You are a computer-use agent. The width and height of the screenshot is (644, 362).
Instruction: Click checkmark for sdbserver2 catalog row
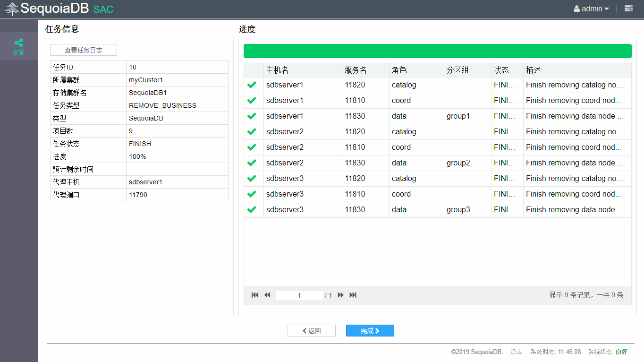(x=252, y=132)
